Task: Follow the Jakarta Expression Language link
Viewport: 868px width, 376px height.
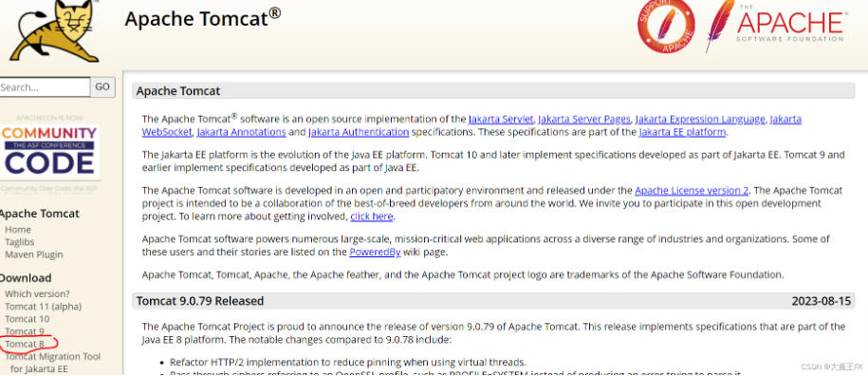Action: pos(700,119)
